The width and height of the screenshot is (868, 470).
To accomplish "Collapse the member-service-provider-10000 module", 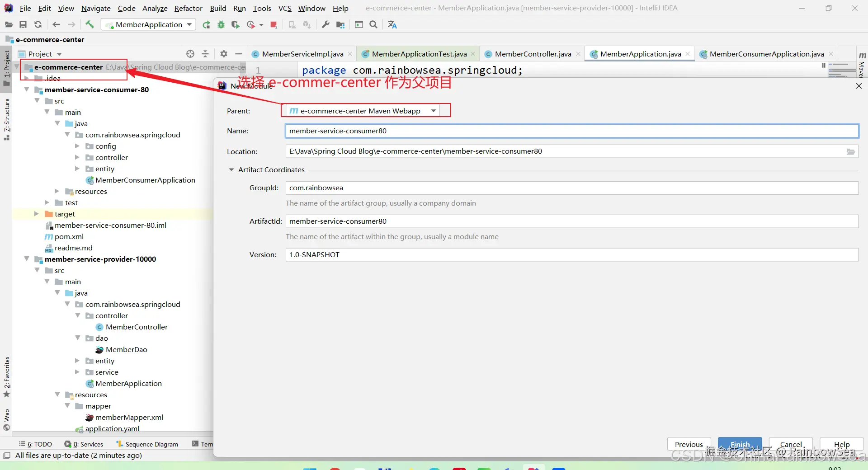I will click(27, 259).
